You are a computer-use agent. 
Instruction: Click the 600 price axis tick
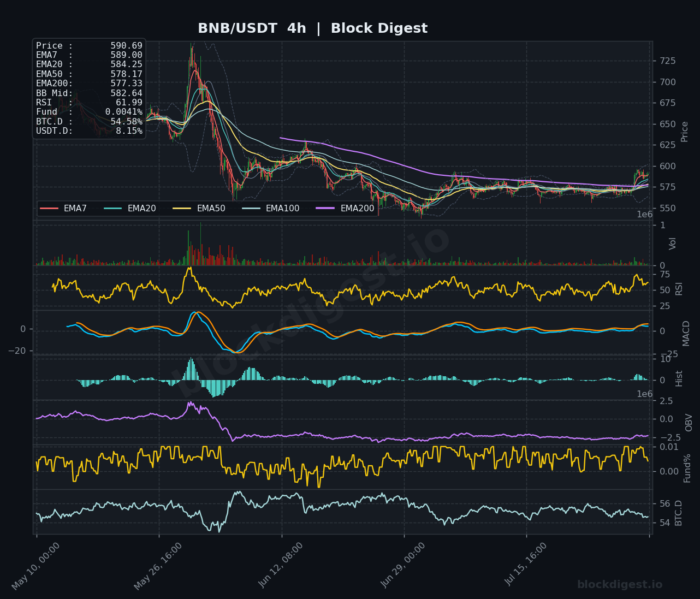pyautogui.click(x=668, y=167)
